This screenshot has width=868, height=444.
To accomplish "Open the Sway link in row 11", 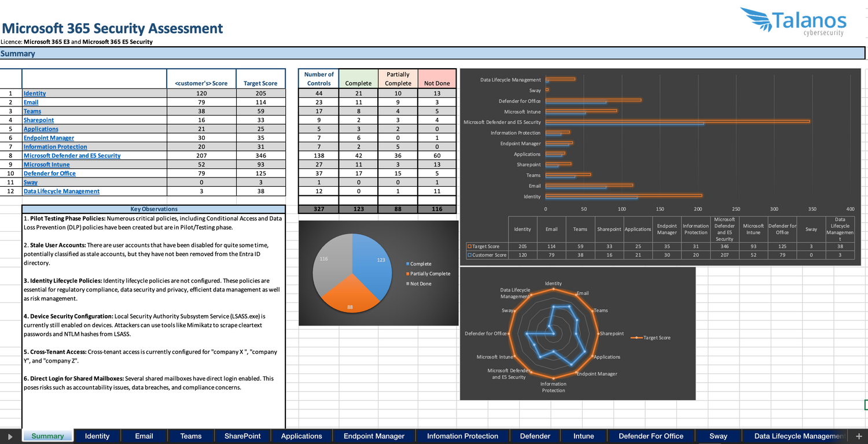I will 31,183.
